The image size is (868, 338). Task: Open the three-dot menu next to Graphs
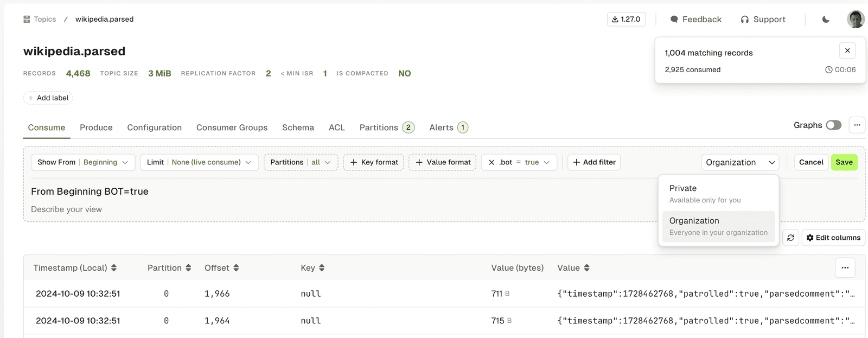[x=857, y=125]
